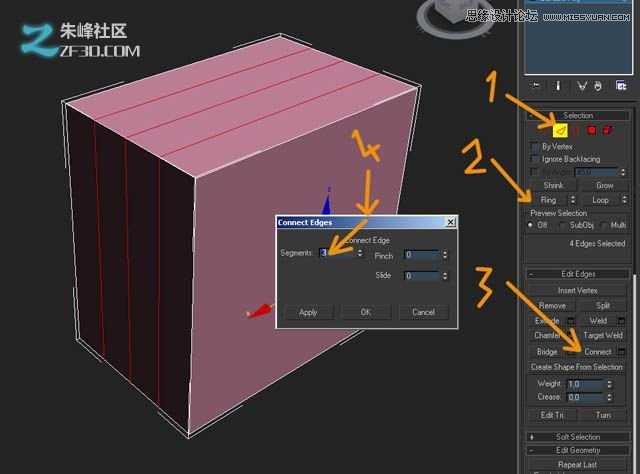Click the Pin Stack icon
640x474 pixels.
(535, 86)
